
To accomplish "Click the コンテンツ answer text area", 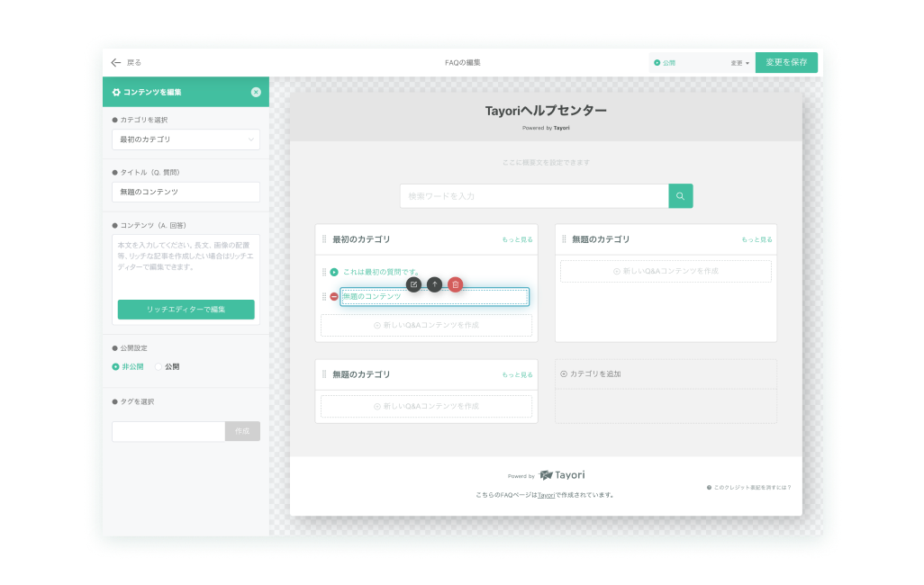I will tap(186, 265).
